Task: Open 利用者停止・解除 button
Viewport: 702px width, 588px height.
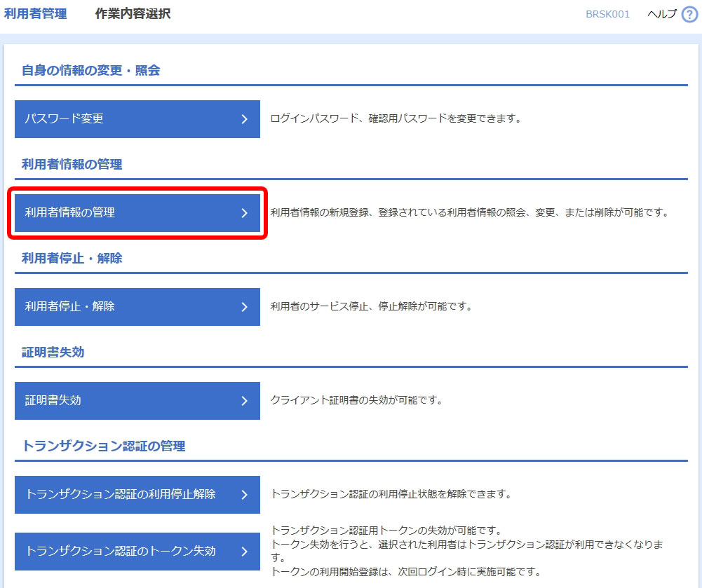Action: (137, 307)
